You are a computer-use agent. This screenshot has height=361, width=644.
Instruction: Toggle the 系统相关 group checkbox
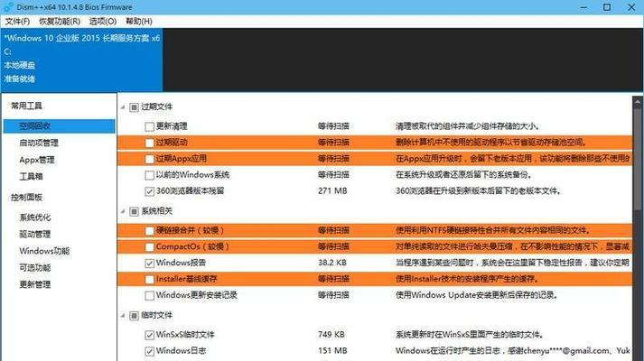coord(134,211)
